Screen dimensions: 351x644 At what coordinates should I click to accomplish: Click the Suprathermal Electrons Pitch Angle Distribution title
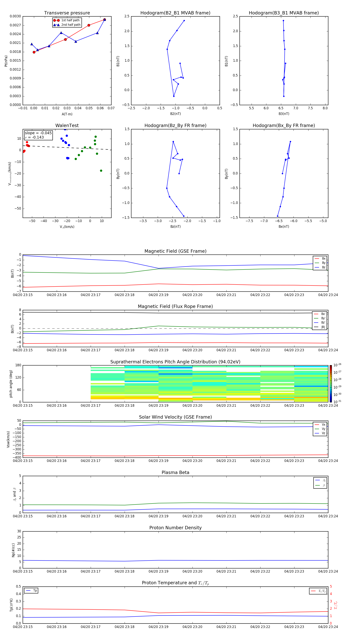pos(175,362)
